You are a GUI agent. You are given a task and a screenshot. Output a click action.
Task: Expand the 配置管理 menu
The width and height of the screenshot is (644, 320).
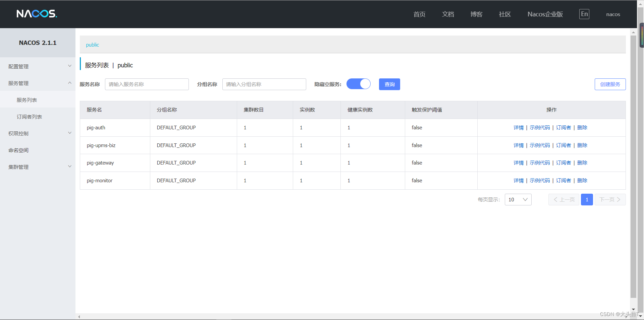click(38, 66)
